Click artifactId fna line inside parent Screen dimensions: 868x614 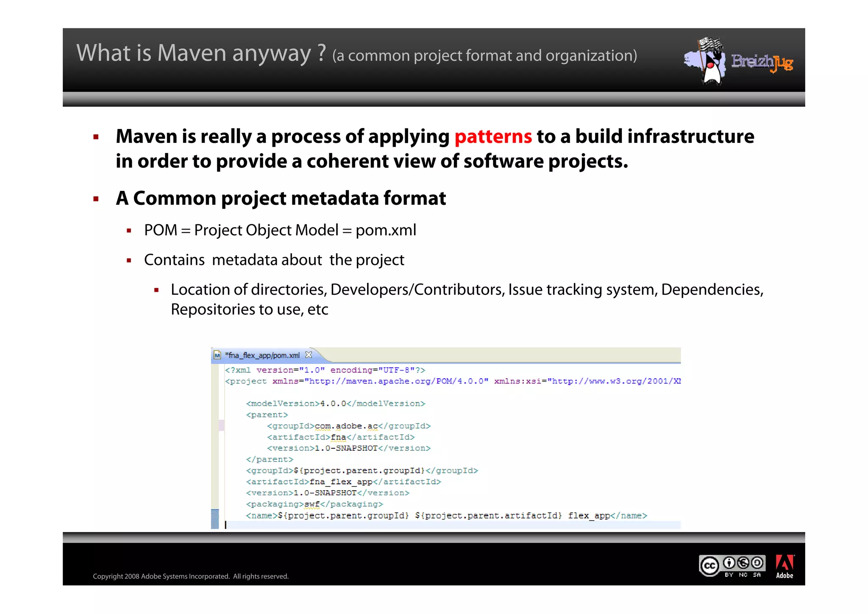pos(341,437)
